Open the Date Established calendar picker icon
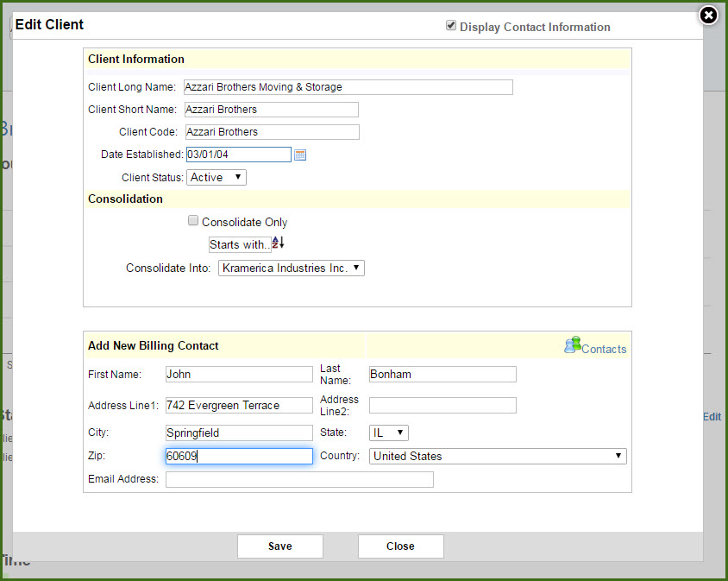Image resolution: width=728 pixels, height=581 pixels. (x=300, y=155)
